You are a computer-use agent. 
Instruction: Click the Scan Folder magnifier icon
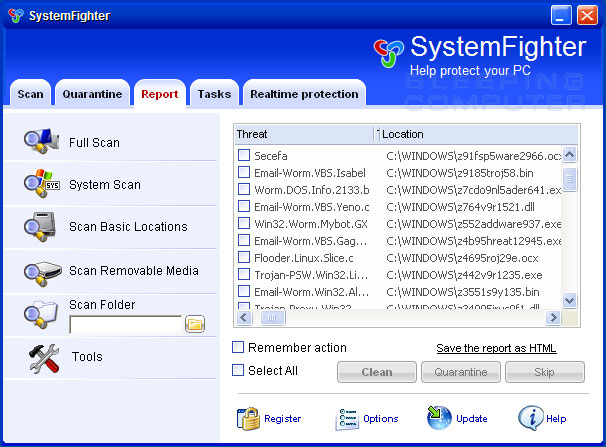(x=41, y=314)
